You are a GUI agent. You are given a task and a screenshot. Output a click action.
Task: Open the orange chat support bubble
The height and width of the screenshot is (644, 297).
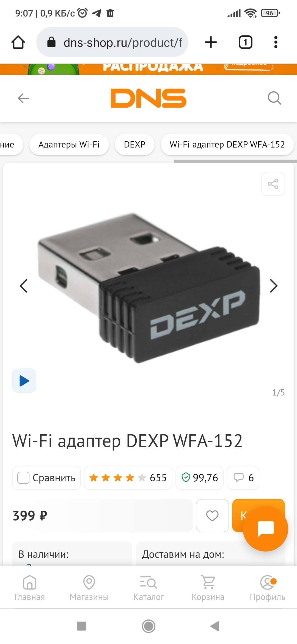[x=266, y=529]
